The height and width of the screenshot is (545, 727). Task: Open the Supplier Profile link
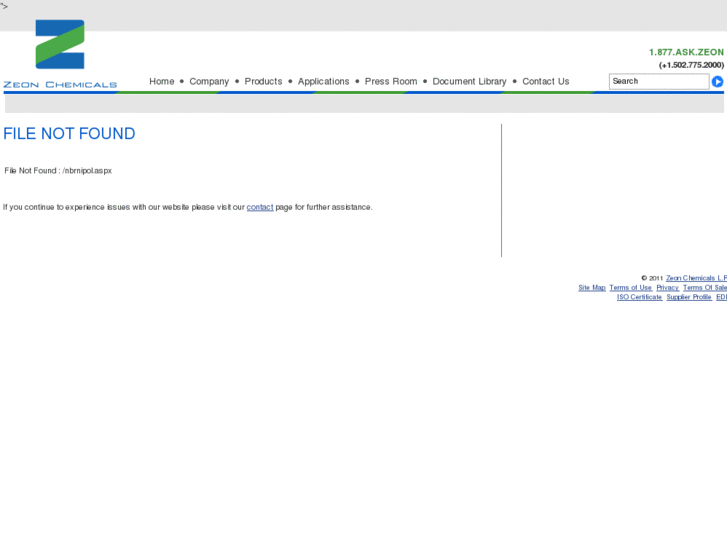point(689,297)
